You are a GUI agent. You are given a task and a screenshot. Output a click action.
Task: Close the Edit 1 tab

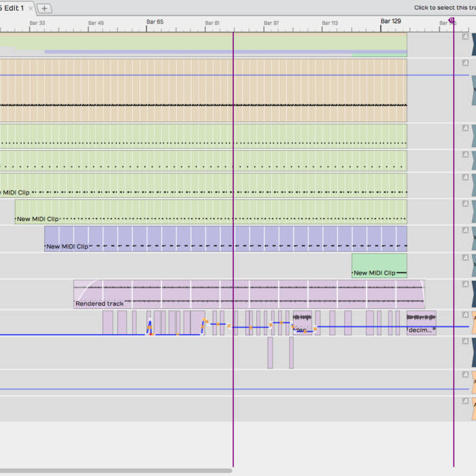tap(31, 8)
